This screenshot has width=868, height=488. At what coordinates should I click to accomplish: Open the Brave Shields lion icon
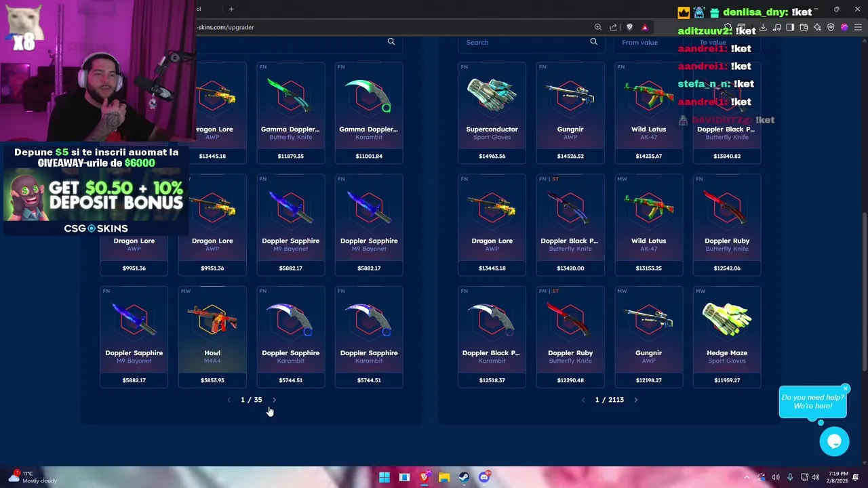[x=629, y=27]
